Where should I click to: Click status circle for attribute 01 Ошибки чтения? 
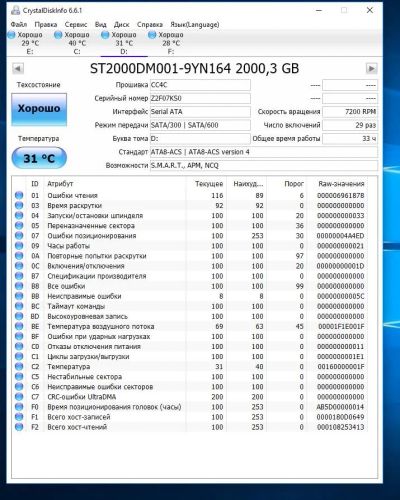point(19,195)
